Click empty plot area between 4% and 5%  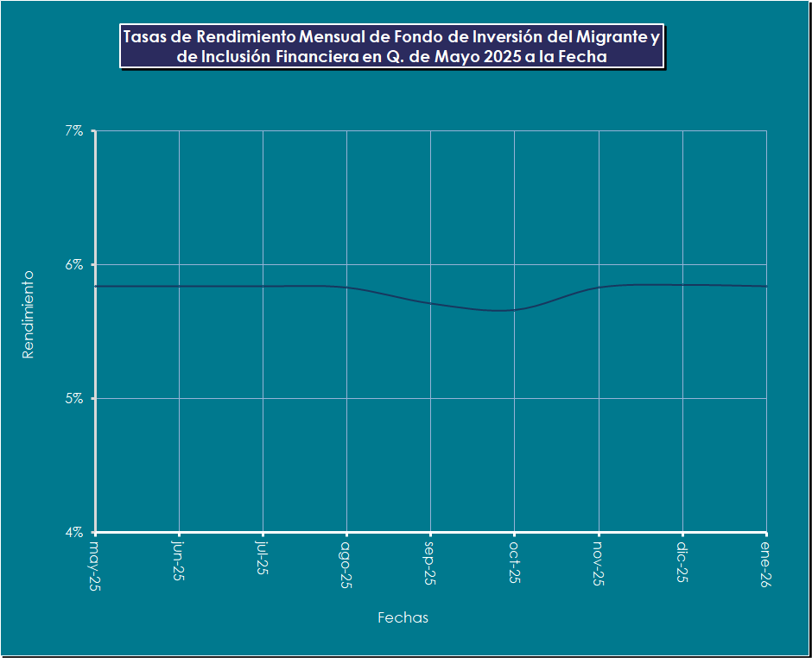(x=389, y=466)
